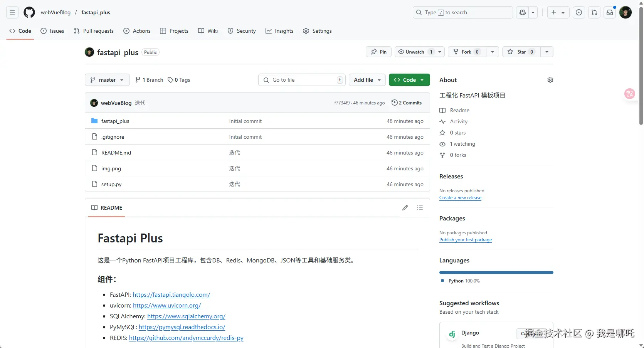Select the README tab heading
644x348 pixels.
point(107,208)
